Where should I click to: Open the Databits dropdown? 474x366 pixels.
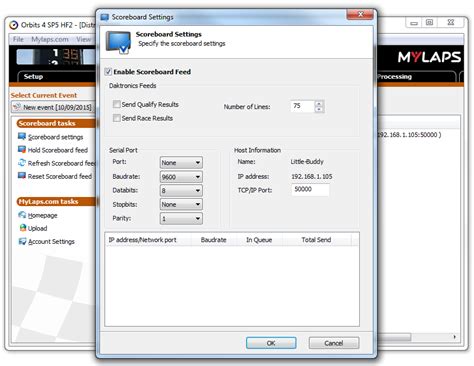click(x=181, y=190)
